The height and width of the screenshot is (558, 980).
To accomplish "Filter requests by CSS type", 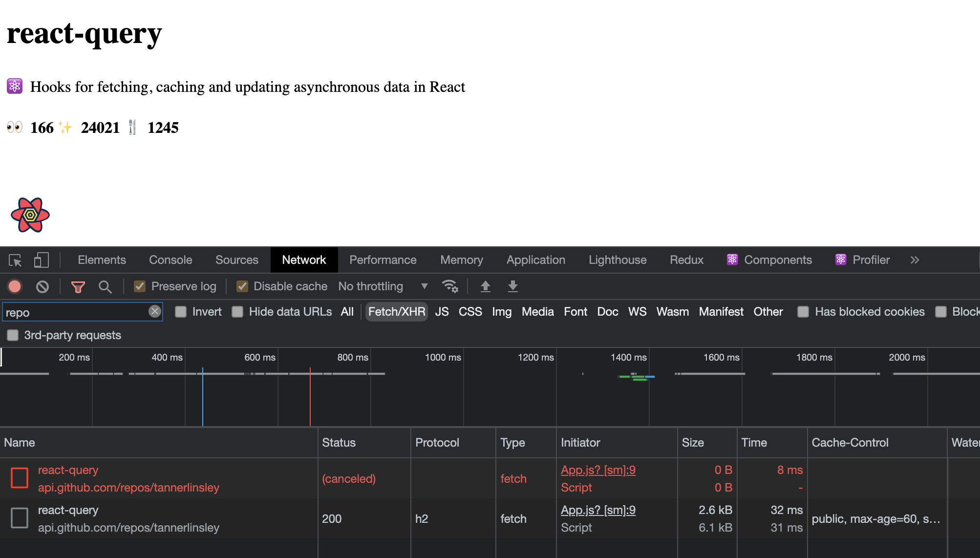I will [470, 312].
